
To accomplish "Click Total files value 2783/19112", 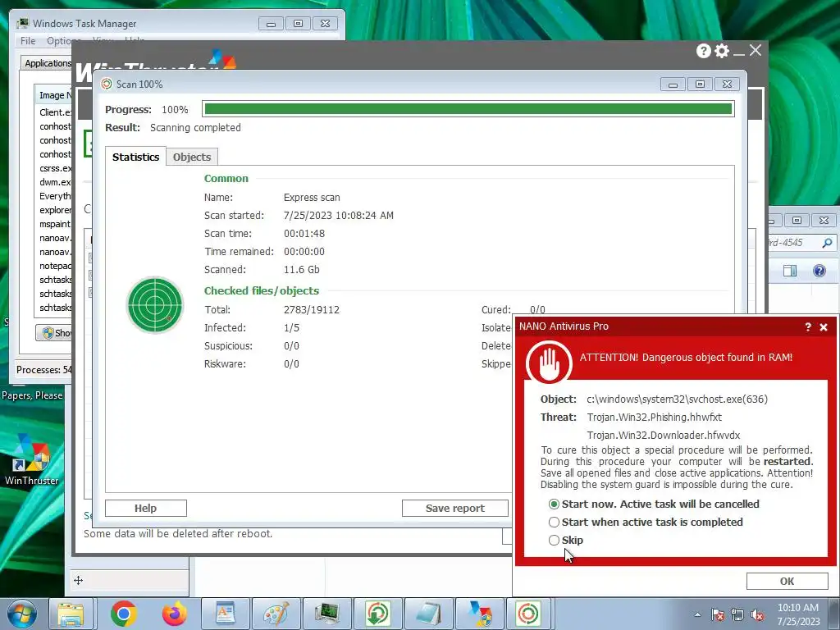I will [311, 309].
